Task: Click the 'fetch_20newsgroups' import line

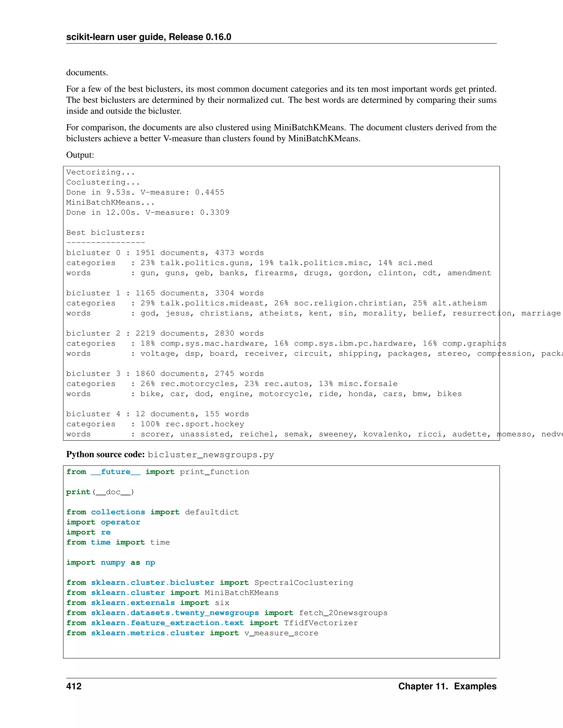Action: coord(227,613)
